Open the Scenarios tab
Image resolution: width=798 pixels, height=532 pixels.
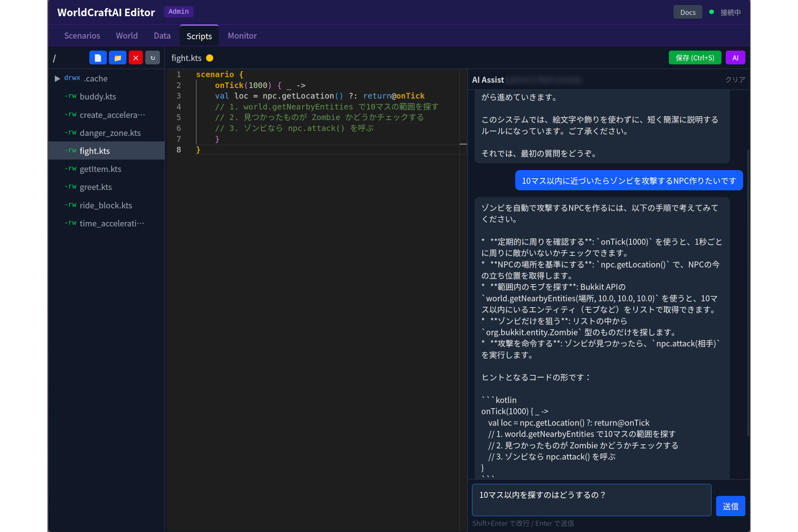tap(82, 36)
